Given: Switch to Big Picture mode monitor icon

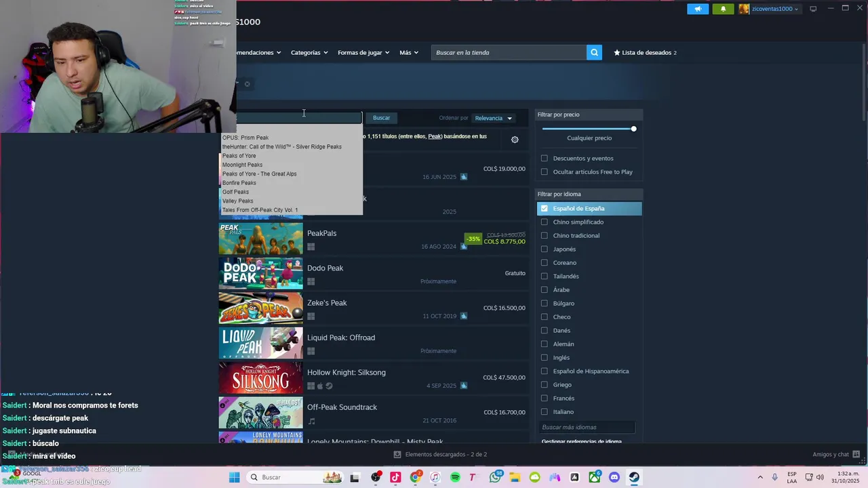Looking at the screenshot, I should (x=813, y=9).
